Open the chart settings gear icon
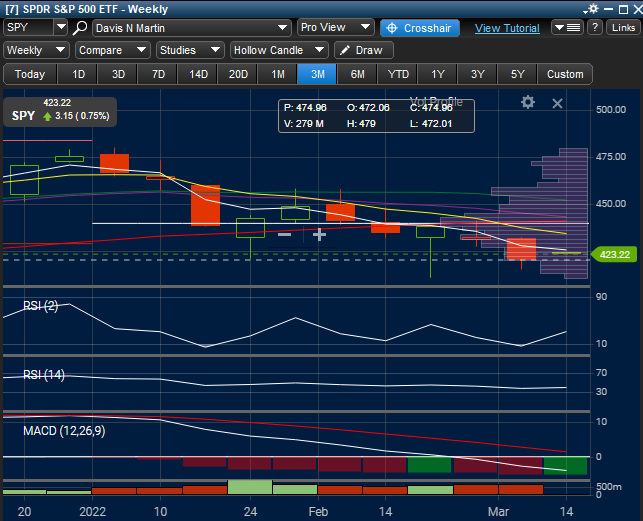Image resolution: width=643 pixels, height=521 pixels. (x=528, y=102)
